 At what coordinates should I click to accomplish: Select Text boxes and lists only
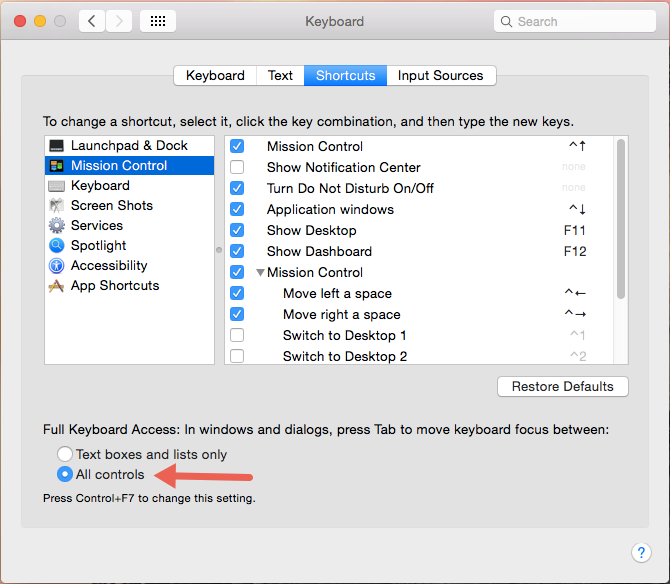pyautogui.click(x=65, y=454)
